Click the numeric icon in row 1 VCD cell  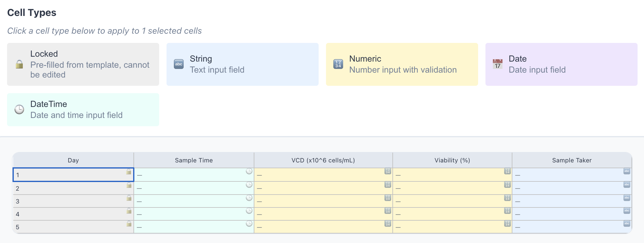(x=388, y=171)
